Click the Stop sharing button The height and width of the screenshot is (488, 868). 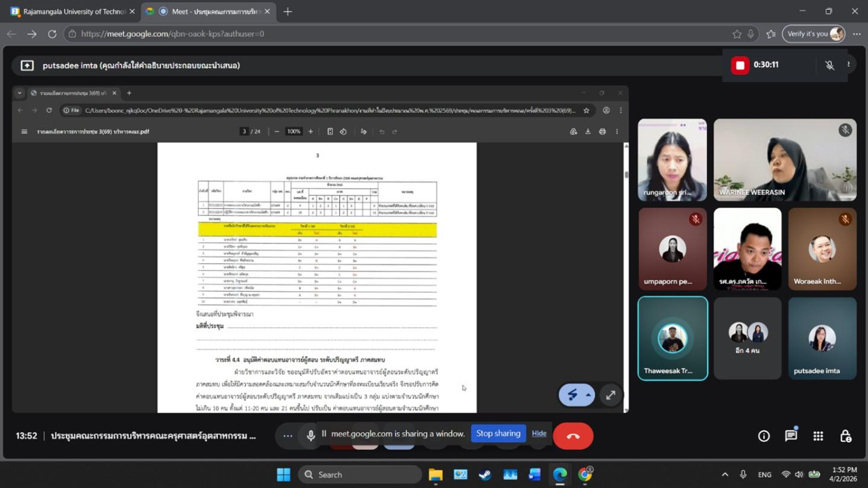[498, 433]
